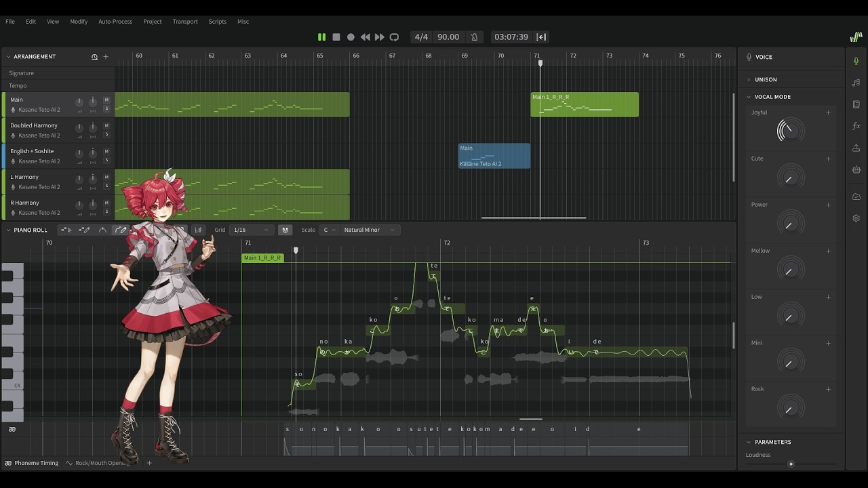Stop playback with the square stop button
The image size is (868, 488).
pos(336,37)
